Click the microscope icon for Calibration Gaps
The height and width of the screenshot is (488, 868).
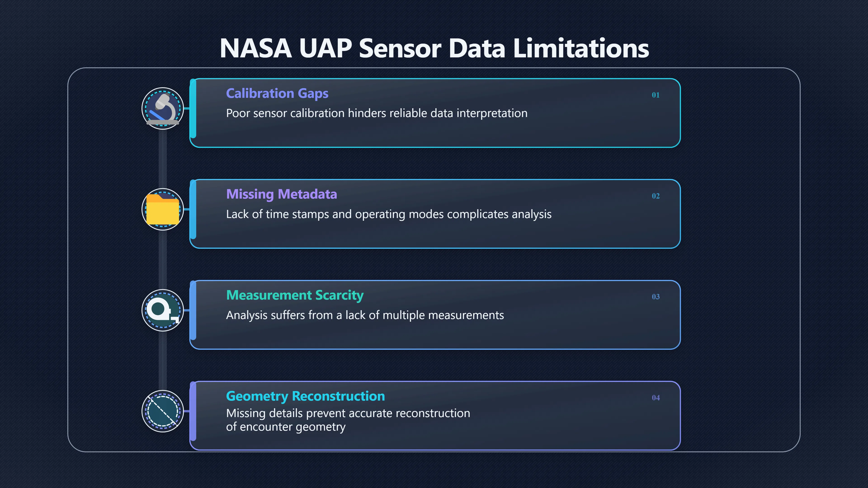coord(163,108)
